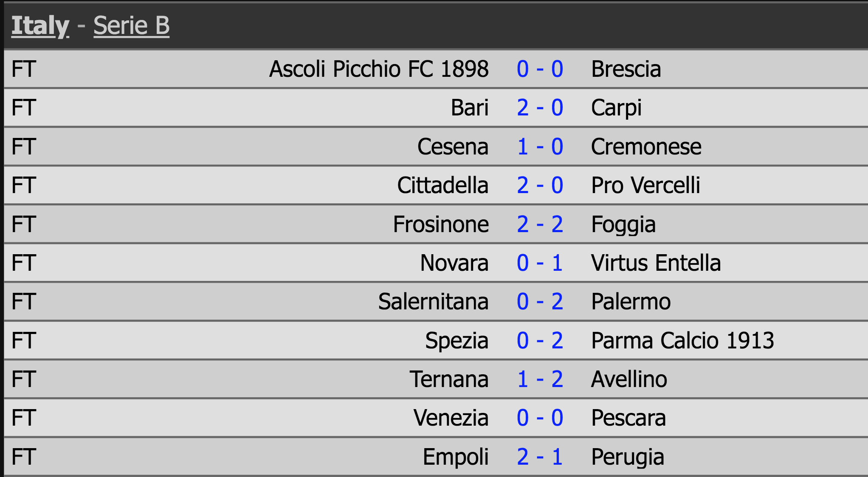Screen dimensions: 868x477
Task: Click Novara vs Virtus Entella score
Action: point(540,263)
